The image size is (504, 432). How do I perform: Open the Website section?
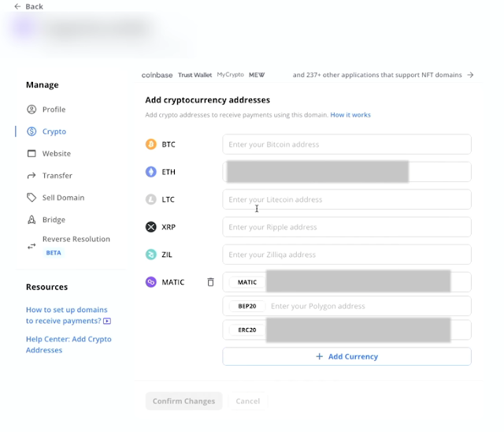click(56, 154)
